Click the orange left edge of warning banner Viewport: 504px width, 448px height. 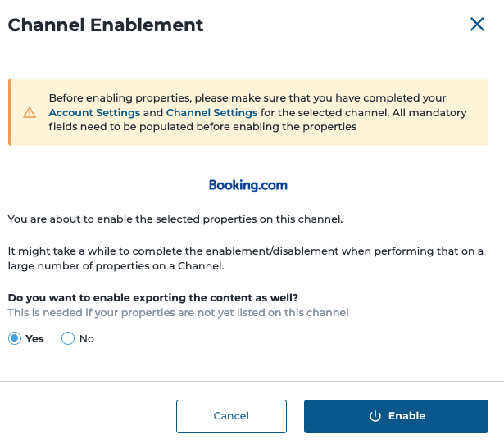[x=9, y=112]
